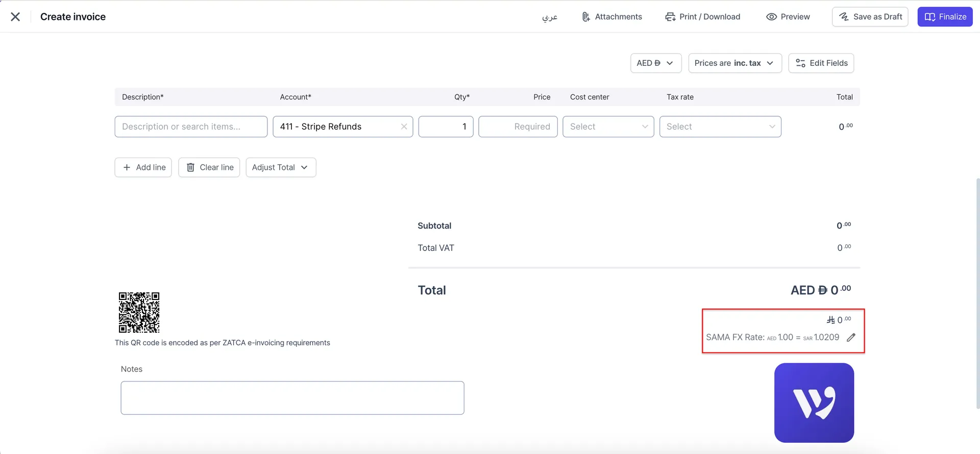Open Attachments with the paperclip icon

(611, 17)
